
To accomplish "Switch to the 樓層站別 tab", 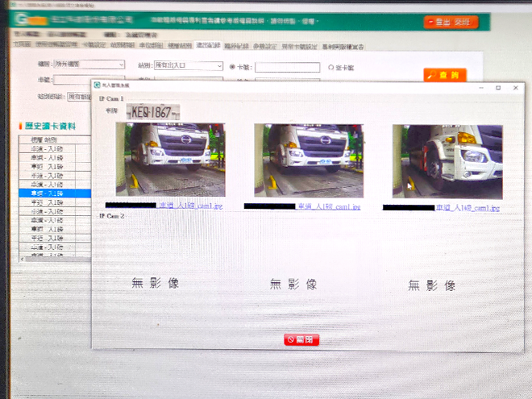I will tap(180, 45).
